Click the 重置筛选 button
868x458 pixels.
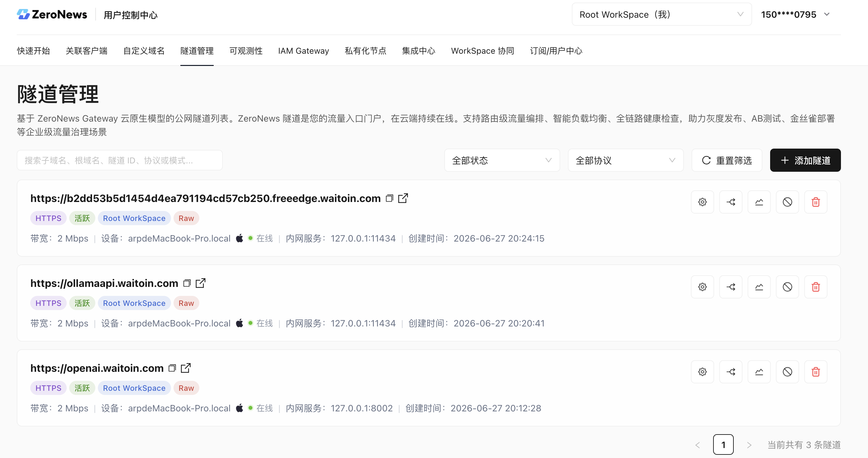click(727, 160)
